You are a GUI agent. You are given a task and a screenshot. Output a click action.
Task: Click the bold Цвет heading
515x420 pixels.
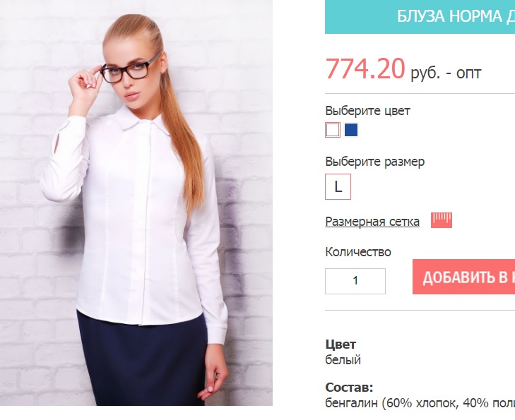(341, 344)
